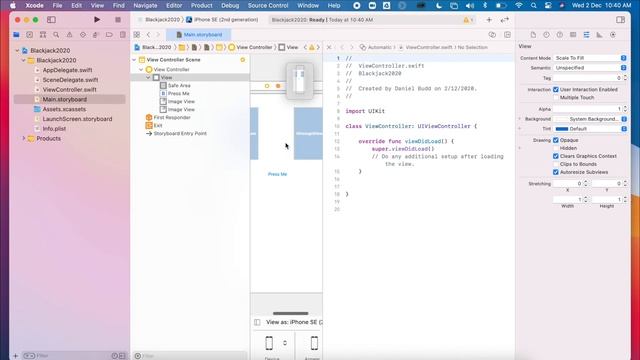The width and height of the screenshot is (640, 360).
Task: Close the assistant editor pane
Action: [329, 47]
